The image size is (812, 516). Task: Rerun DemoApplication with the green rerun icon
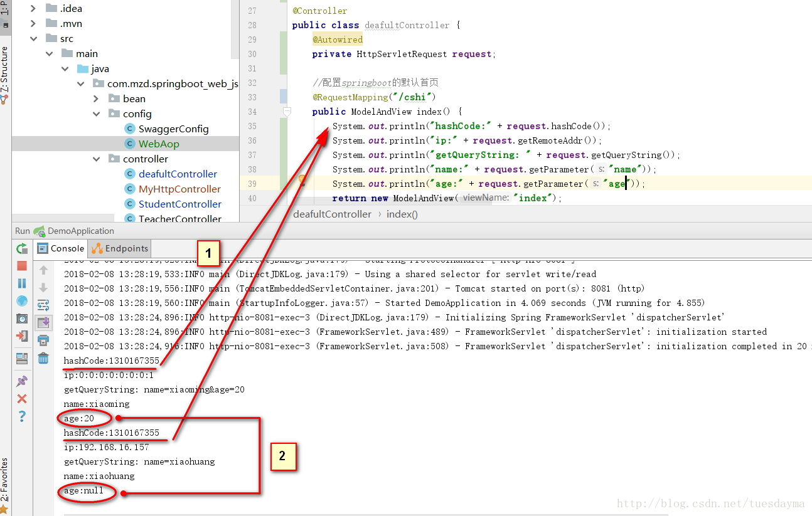[x=22, y=248]
